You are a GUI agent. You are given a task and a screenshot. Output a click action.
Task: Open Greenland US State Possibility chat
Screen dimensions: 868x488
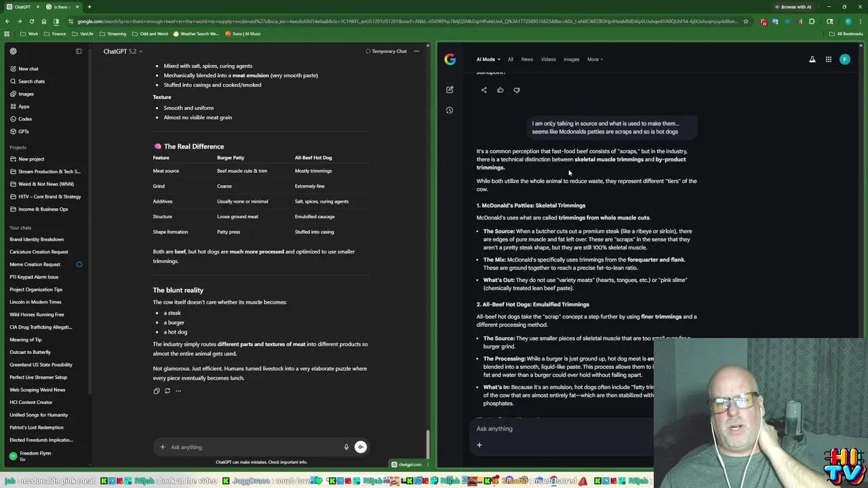coord(41,365)
